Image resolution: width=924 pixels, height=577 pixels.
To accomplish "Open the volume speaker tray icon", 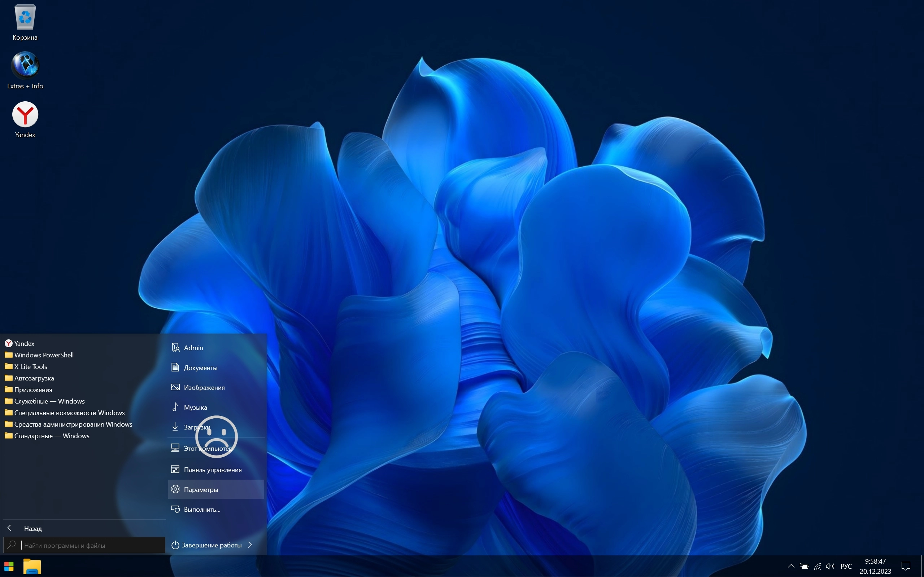I will 830,566.
